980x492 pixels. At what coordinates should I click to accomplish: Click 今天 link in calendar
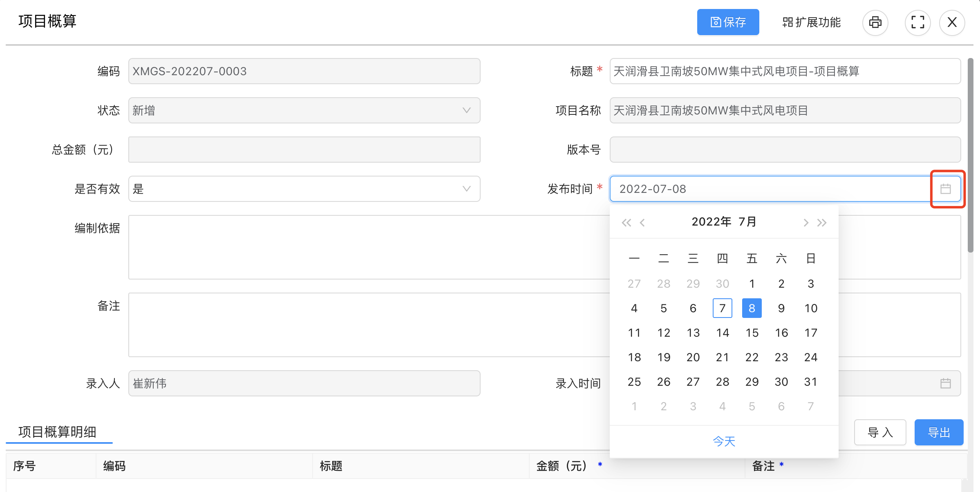click(724, 441)
